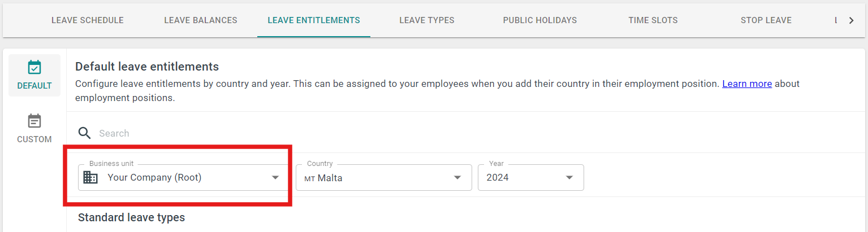Open the Default entitlements calendar icon
868x232 pixels.
pyautogui.click(x=34, y=68)
